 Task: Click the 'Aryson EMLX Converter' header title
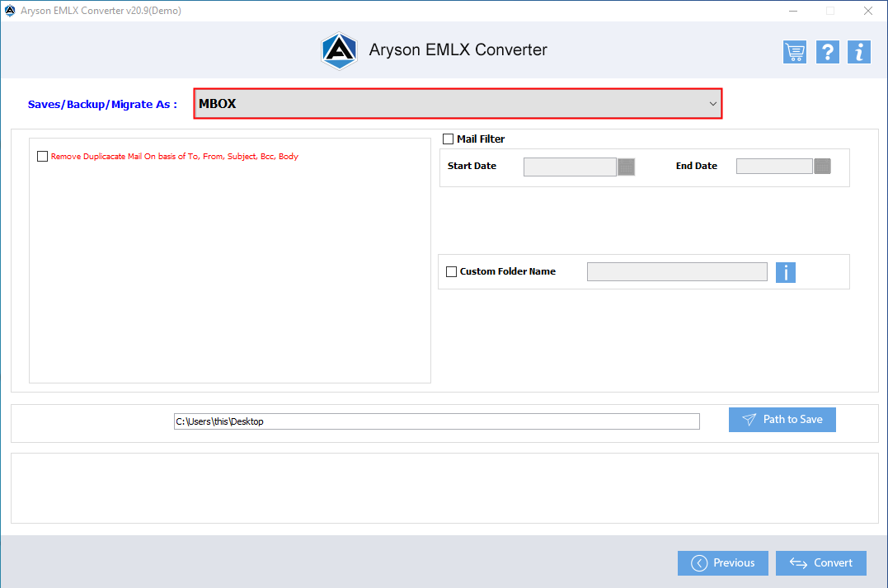point(458,49)
